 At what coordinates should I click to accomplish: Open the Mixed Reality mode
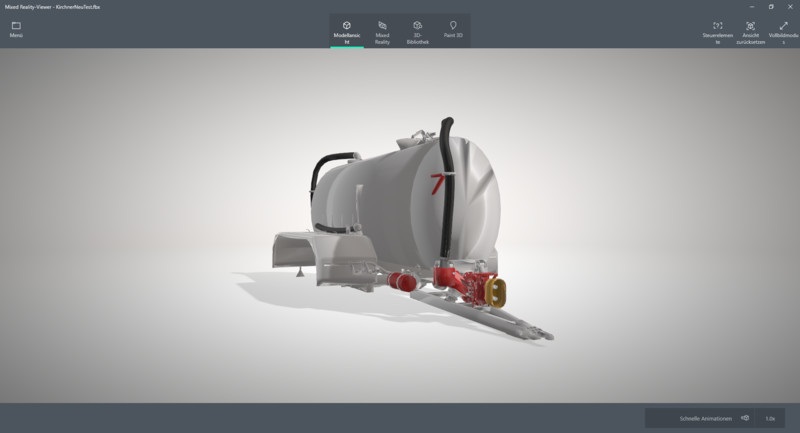pyautogui.click(x=382, y=31)
